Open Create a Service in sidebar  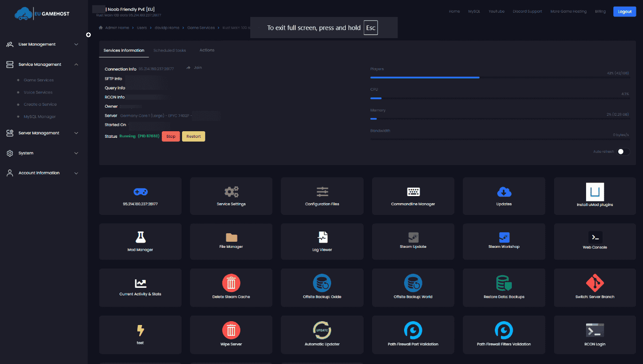40,104
